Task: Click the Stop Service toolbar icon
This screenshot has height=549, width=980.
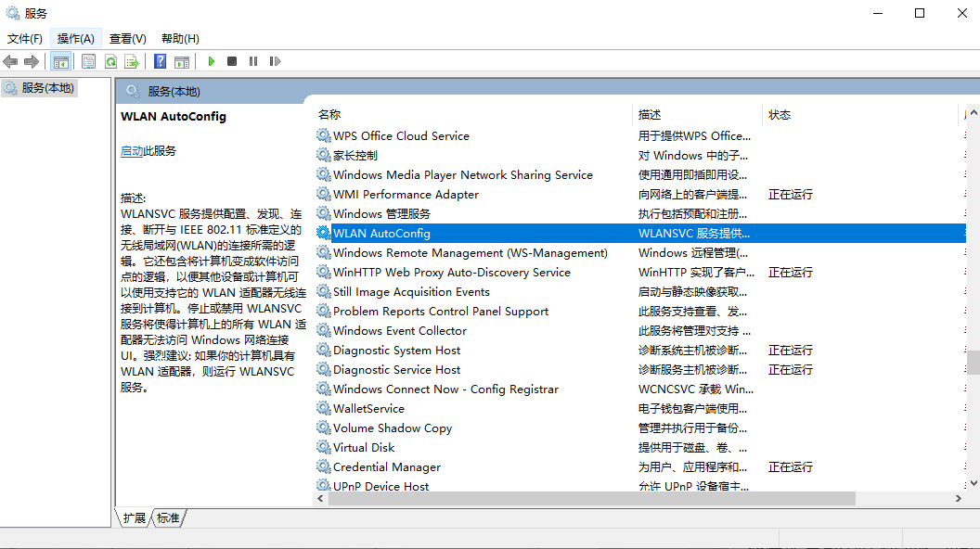Action: pos(233,61)
